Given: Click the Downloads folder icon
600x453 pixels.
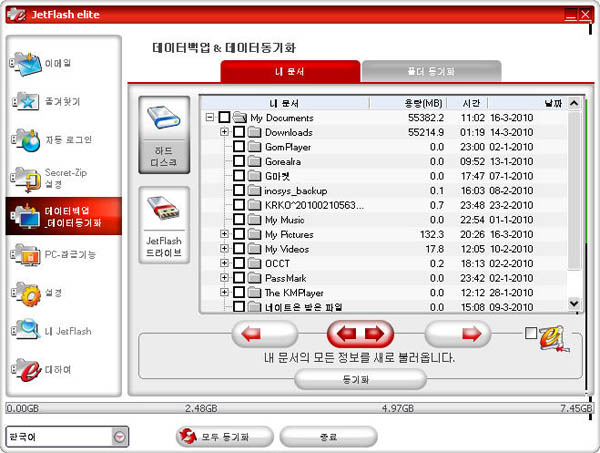Looking at the screenshot, I should click(x=254, y=132).
